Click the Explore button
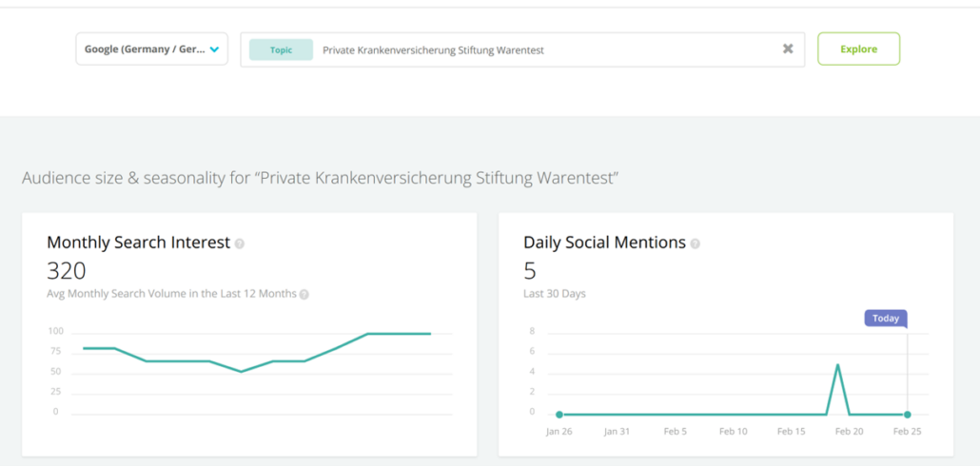Screen dimensions: 980x466 click(859, 49)
